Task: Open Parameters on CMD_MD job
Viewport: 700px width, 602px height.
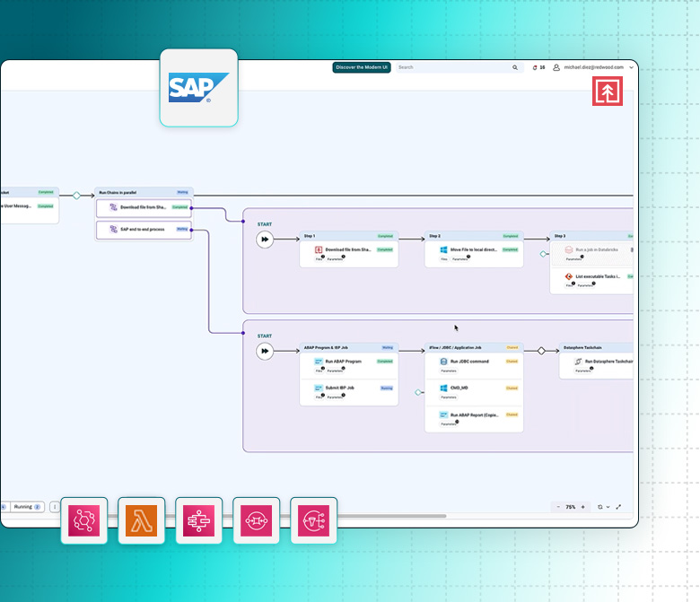Action: pyautogui.click(x=449, y=397)
